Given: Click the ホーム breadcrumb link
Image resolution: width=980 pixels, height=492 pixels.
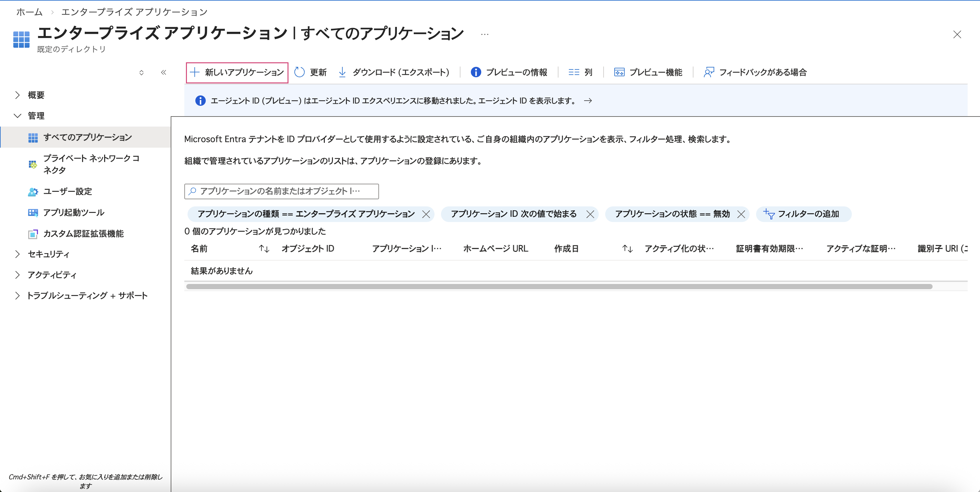Looking at the screenshot, I should (x=29, y=12).
